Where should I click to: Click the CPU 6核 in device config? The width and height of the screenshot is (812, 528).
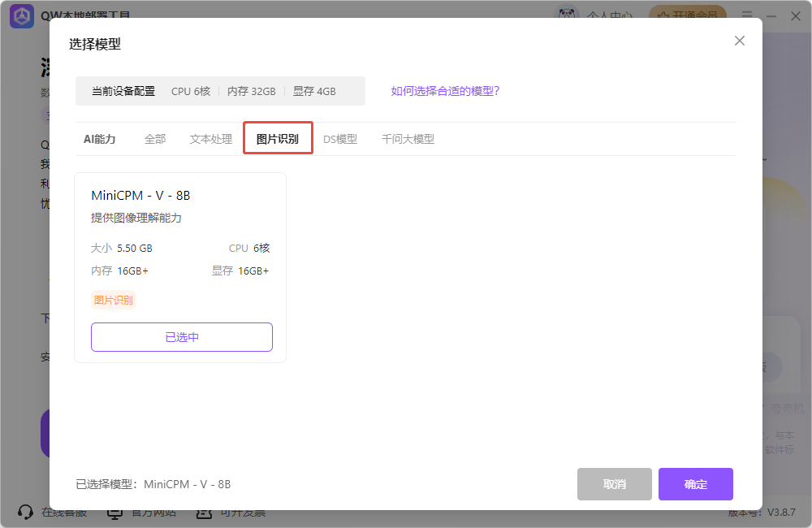(191, 91)
